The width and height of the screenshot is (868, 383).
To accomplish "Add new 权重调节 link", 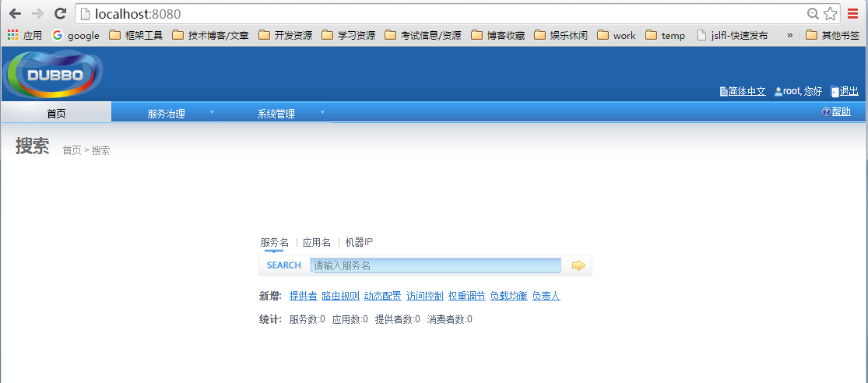I will point(466,296).
